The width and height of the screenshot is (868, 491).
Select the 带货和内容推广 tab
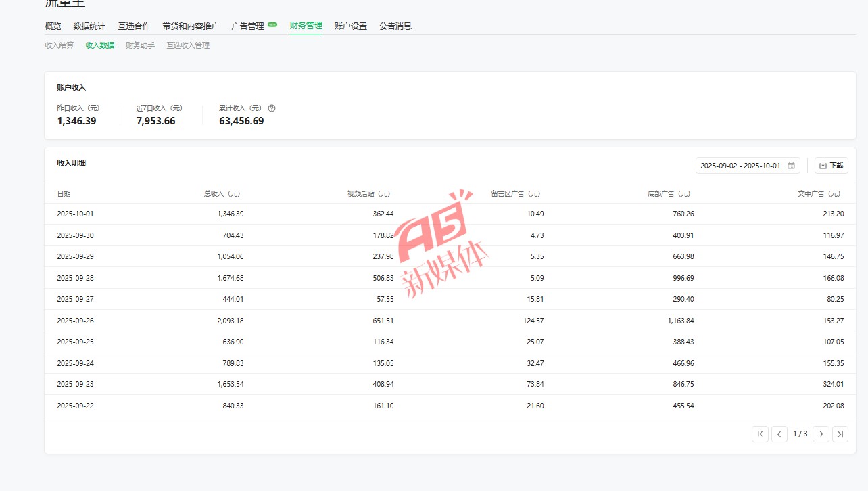[191, 26]
